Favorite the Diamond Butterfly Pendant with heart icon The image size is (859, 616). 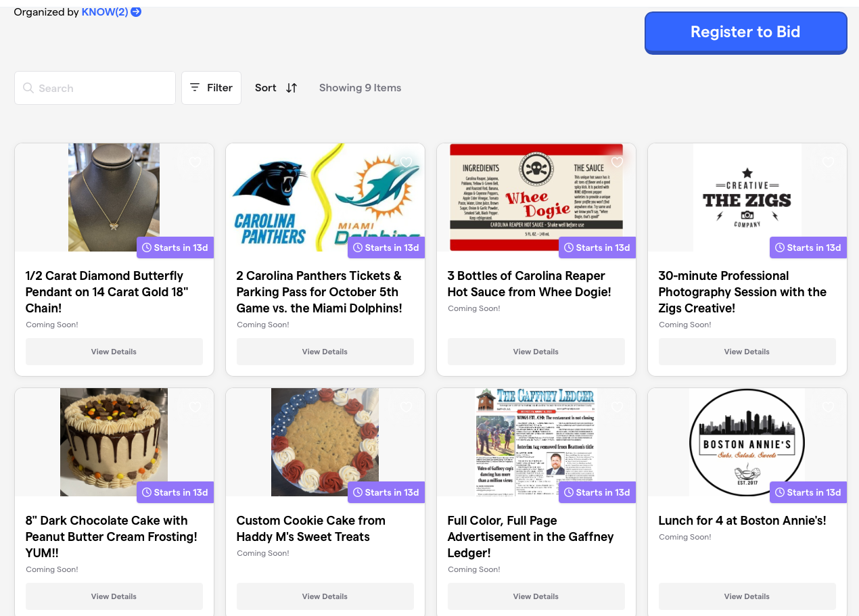coord(195,162)
